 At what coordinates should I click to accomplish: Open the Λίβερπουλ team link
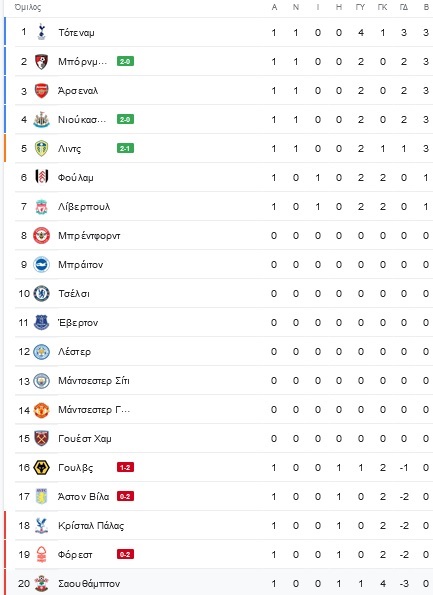(84, 207)
